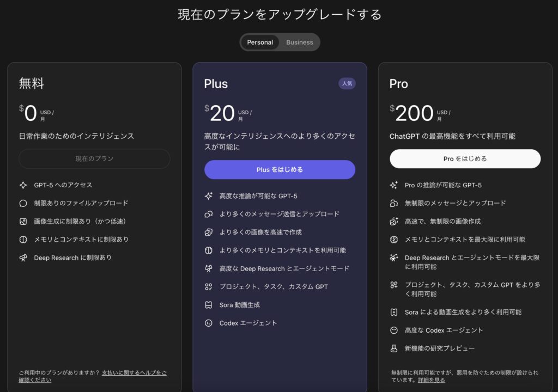Click projects icon beside プロジェクト、タスク in Plus
The height and width of the screenshot is (392, 558).
209,287
